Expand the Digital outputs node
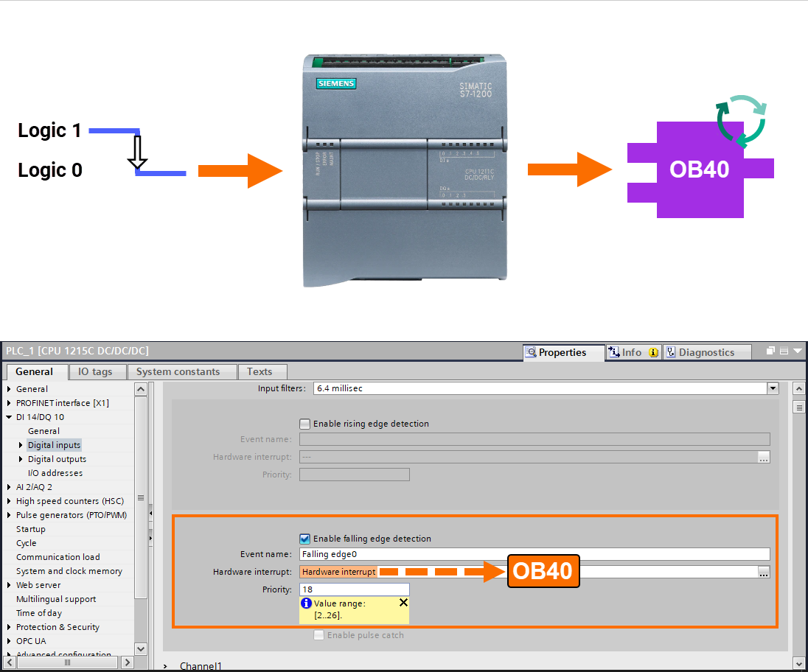Image resolution: width=808 pixels, height=672 pixels. (x=21, y=459)
